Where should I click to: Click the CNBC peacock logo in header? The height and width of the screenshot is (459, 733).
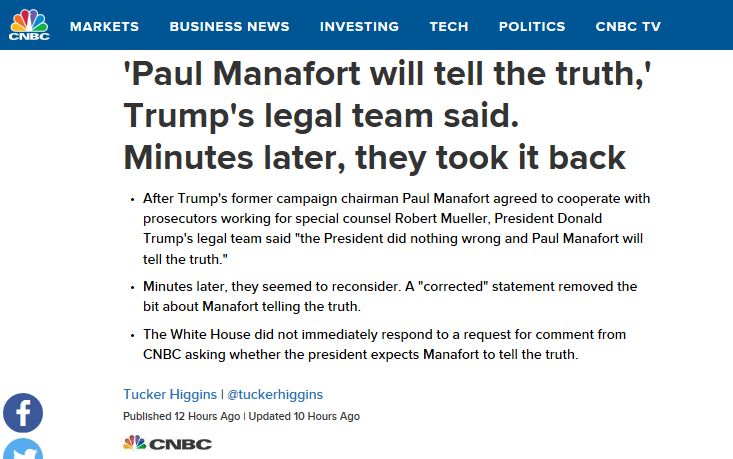[x=29, y=25]
